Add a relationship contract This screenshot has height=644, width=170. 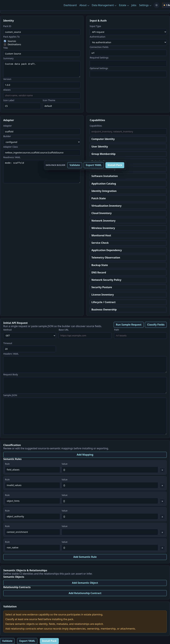pyautogui.click(x=85, y=593)
